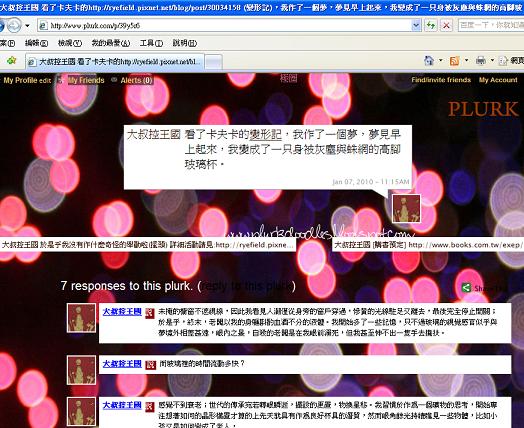The height and width of the screenshot is (428, 524).
Task: Open the 編輯(E) menu
Action: [36, 43]
